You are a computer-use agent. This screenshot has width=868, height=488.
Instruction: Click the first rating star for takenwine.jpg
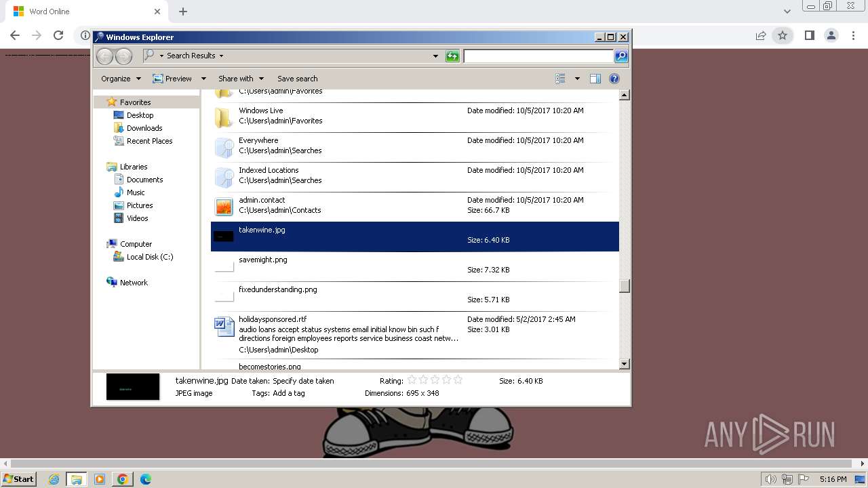pyautogui.click(x=412, y=380)
